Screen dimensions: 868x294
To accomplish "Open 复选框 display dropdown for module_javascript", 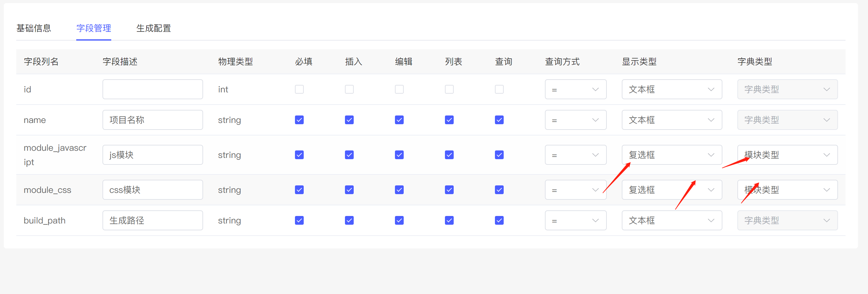I will pos(672,155).
